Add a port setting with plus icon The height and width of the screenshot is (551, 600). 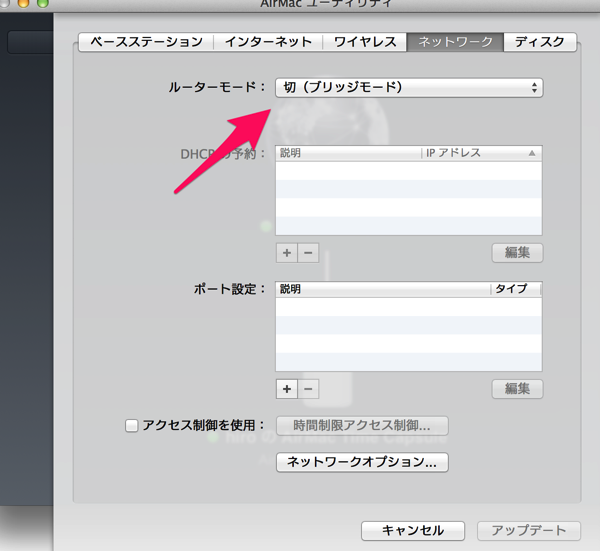coord(287,388)
